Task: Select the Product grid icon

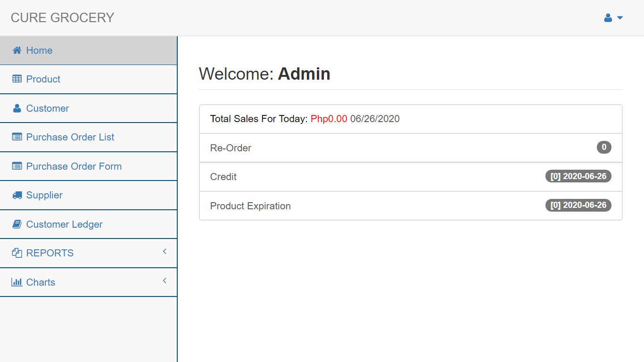Action: pos(17,79)
